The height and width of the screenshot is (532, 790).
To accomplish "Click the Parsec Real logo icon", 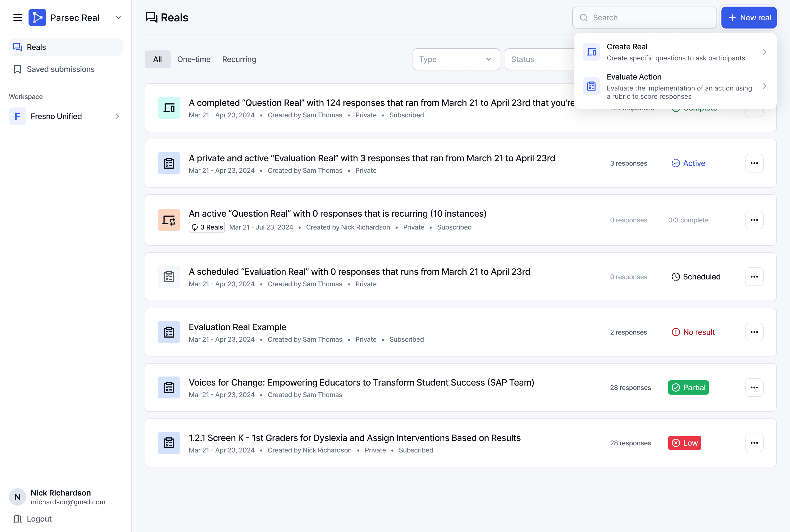I will [x=37, y=18].
